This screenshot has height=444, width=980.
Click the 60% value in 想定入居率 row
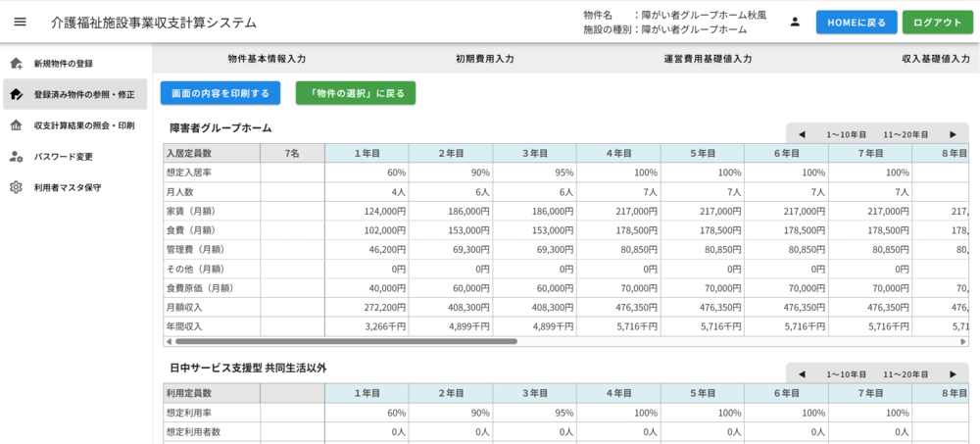[x=396, y=172]
